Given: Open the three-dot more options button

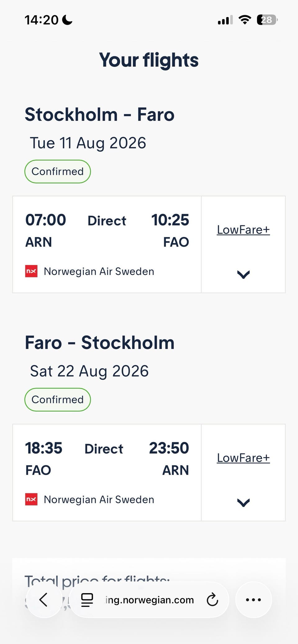Looking at the screenshot, I should 254,600.
